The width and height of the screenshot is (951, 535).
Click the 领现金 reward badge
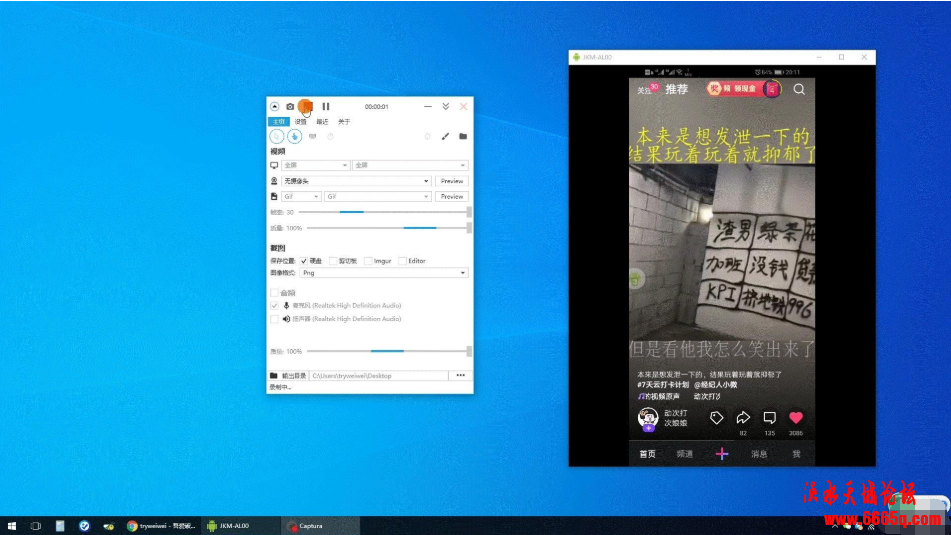(743, 89)
